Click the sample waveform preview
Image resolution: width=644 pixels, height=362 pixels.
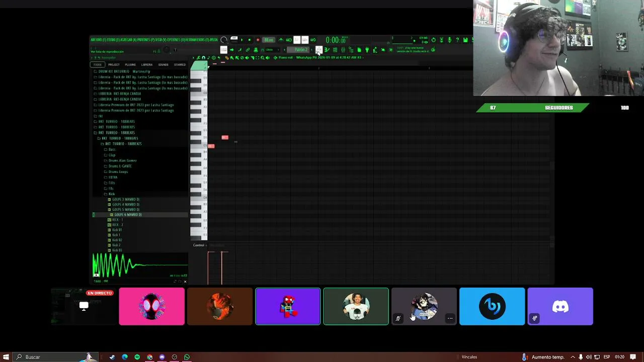point(140,265)
